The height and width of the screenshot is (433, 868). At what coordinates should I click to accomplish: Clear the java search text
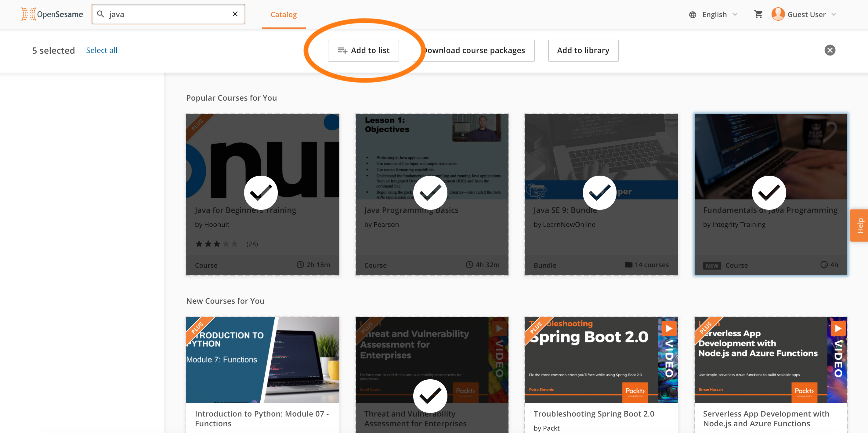click(x=235, y=14)
